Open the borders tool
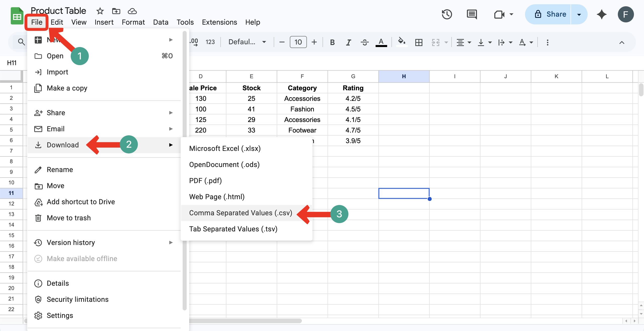The image size is (644, 331). [419, 42]
